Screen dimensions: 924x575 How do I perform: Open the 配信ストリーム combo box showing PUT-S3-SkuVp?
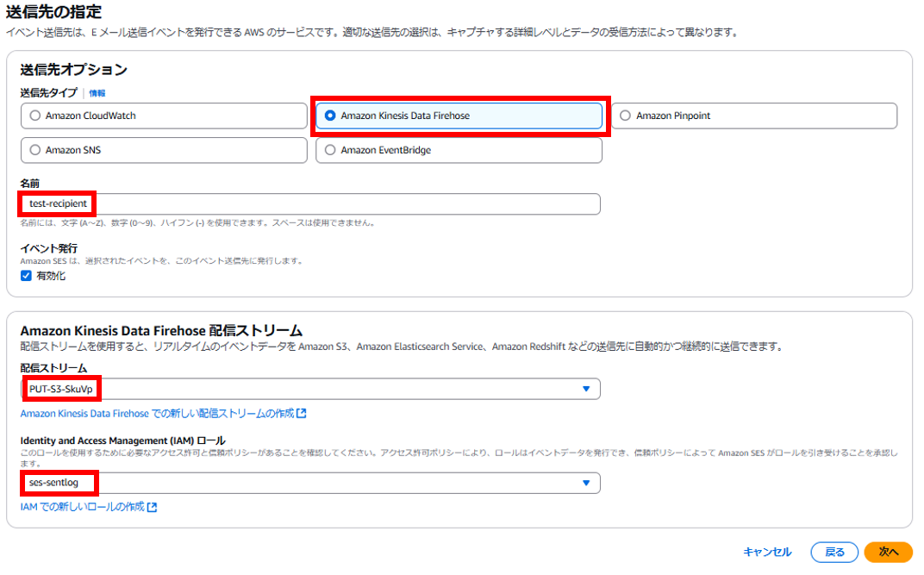[310, 389]
